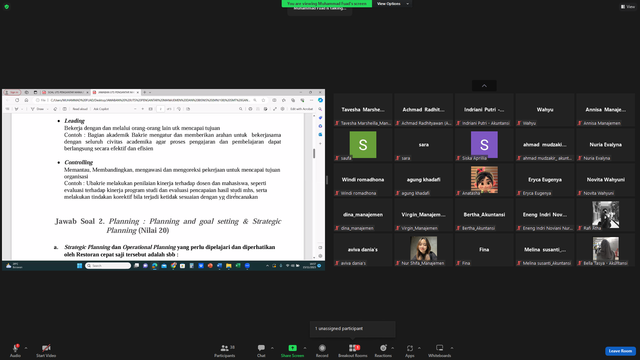Expand options arrow next to Reactions

[392, 348]
